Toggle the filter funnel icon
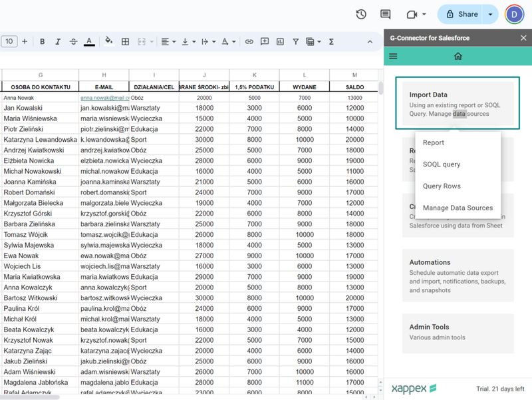This screenshot has width=532, height=400. [x=296, y=41]
